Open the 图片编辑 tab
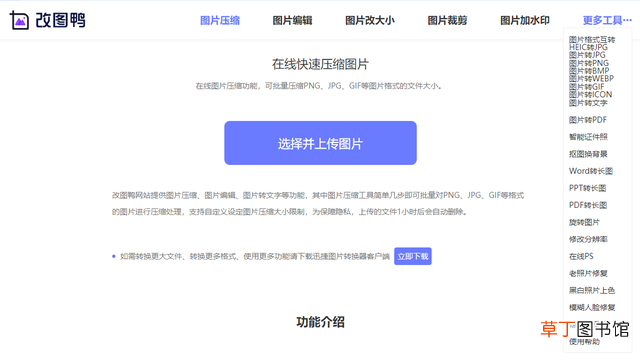The height and width of the screenshot is (364, 640). [x=293, y=20]
